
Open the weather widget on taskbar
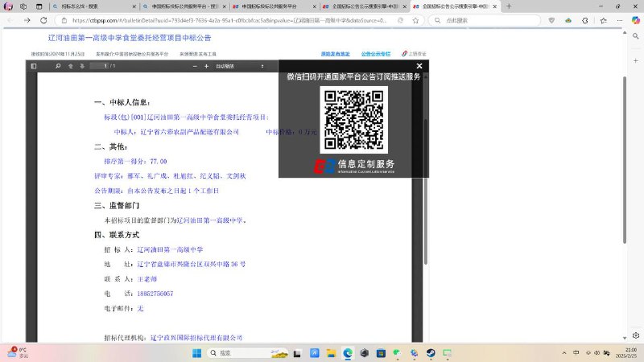[18, 352]
